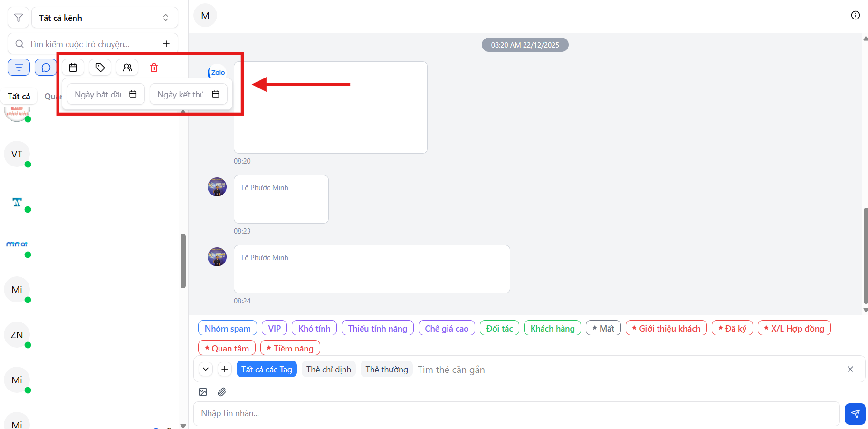This screenshot has height=429, width=868.
Task: Click the image attachment icon
Action: click(x=203, y=392)
